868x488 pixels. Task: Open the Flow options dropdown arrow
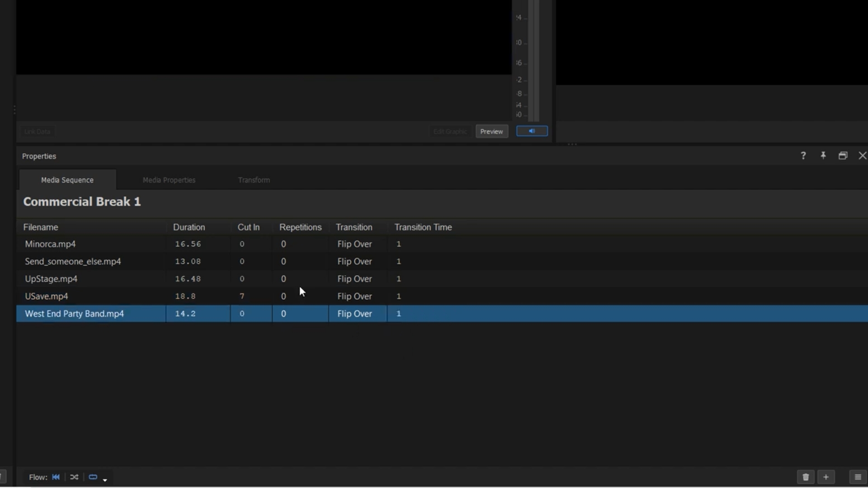click(105, 480)
